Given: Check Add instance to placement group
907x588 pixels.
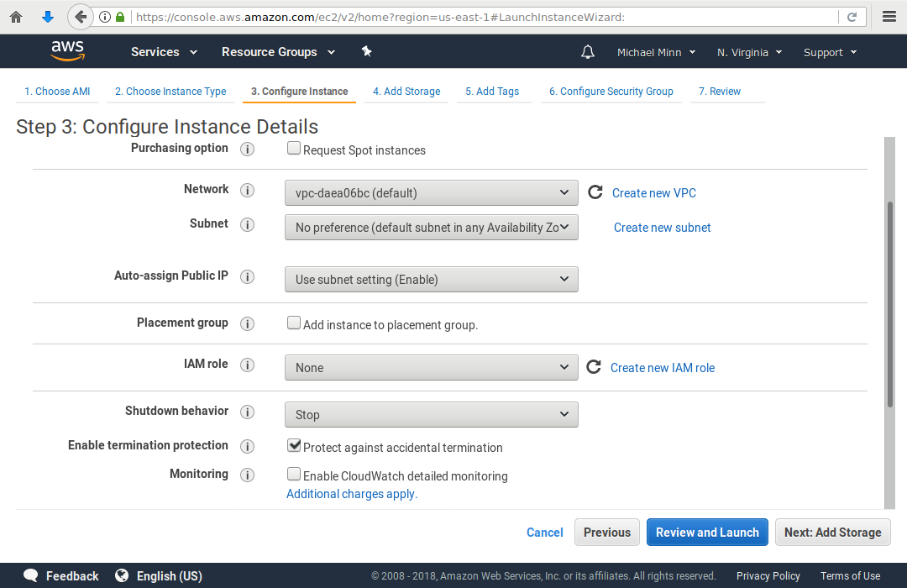Looking at the screenshot, I should coord(294,323).
